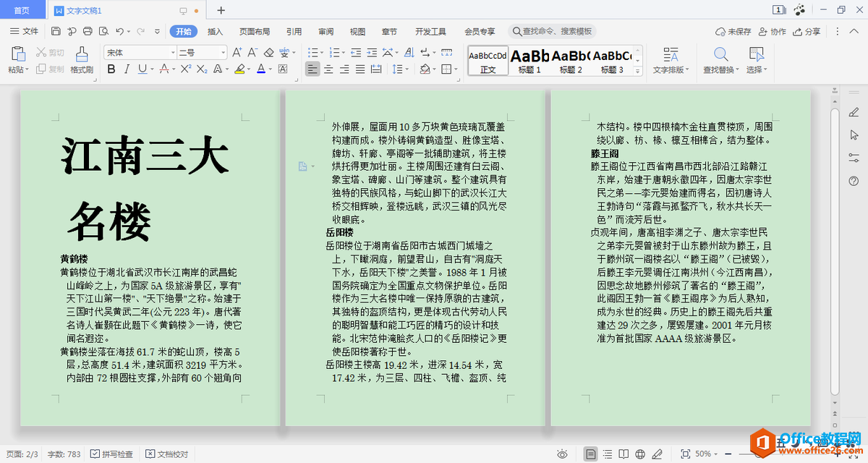Click the web layout view icon
The image size is (868, 463).
[640, 454]
